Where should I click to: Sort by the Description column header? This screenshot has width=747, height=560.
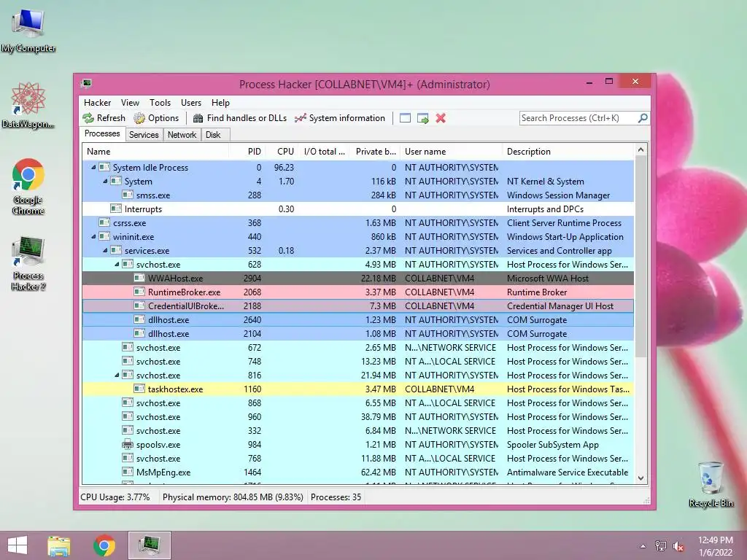pos(568,152)
